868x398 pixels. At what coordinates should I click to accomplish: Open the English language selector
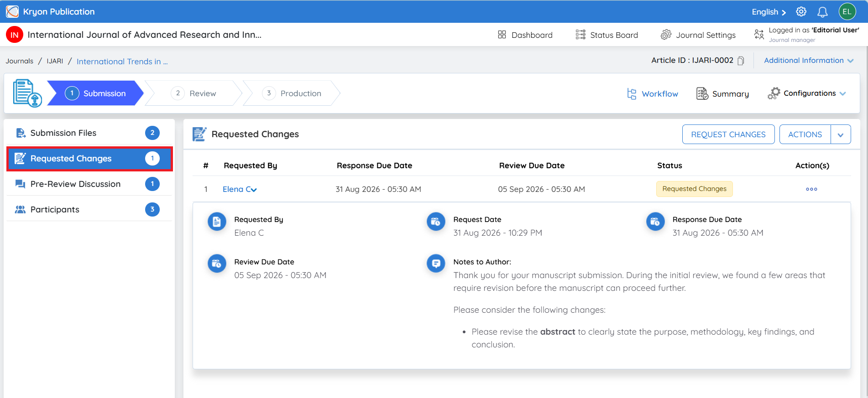769,12
